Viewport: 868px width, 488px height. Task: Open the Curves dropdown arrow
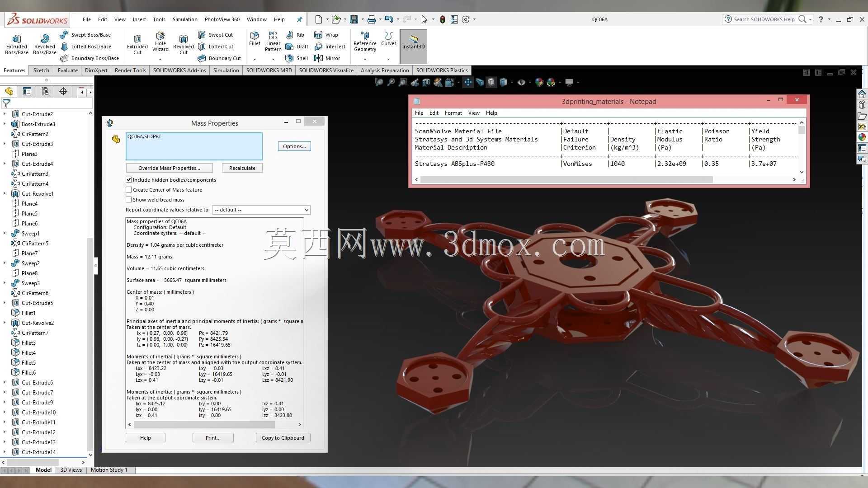tap(388, 59)
